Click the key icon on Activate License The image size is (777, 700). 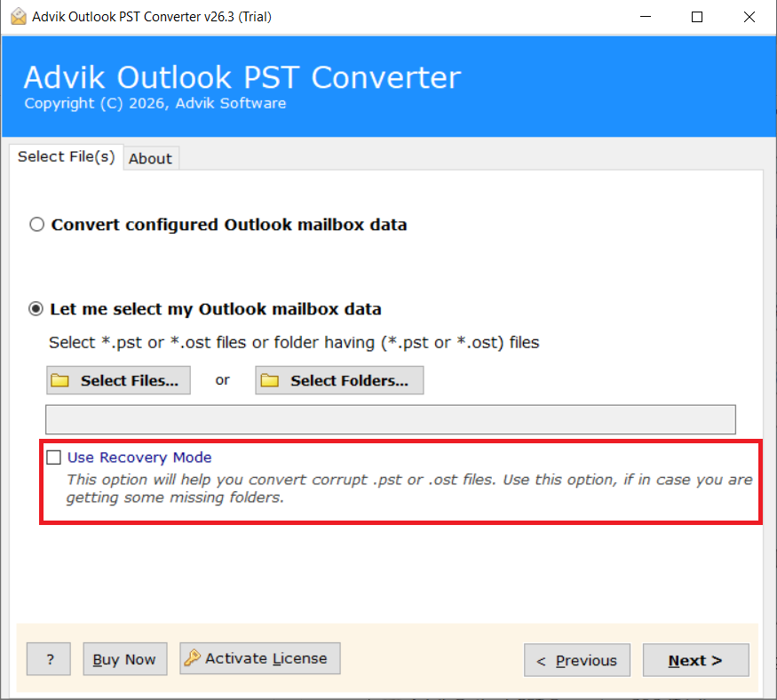click(x=192, y=658)
